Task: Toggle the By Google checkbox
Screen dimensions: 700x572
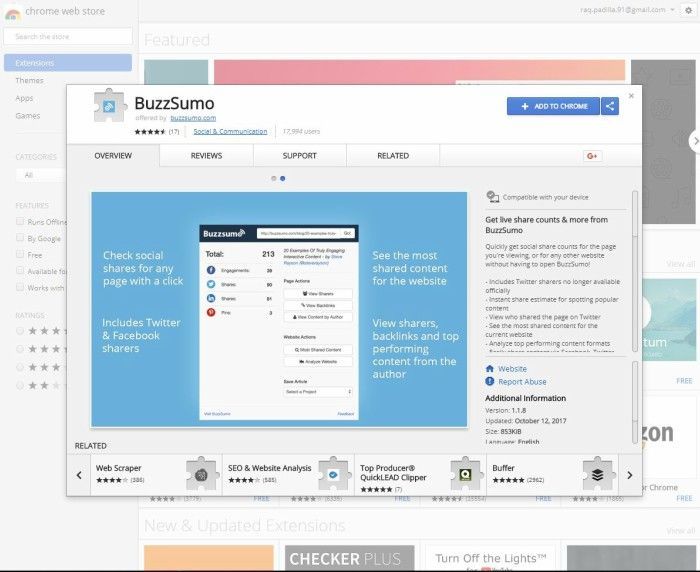Action: pos(20,238)
